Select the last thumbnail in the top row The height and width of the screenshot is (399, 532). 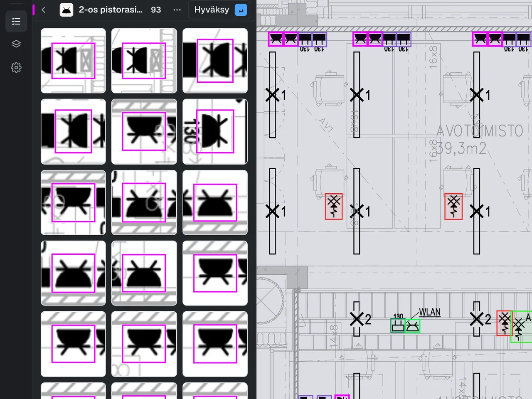[215, 61]
